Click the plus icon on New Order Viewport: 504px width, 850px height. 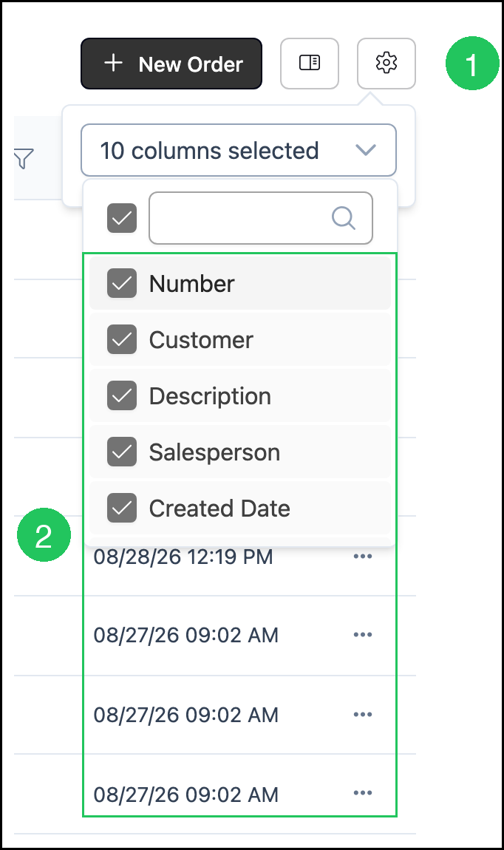coord(113,63)
